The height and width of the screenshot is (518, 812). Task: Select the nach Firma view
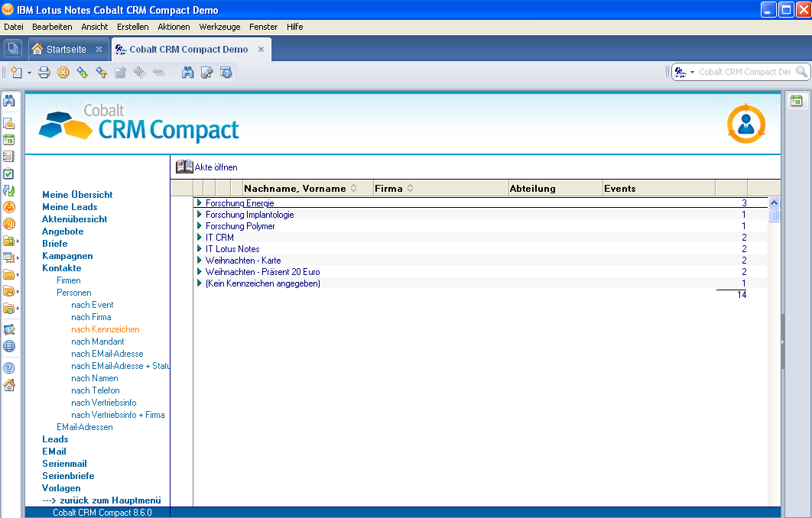91,317
